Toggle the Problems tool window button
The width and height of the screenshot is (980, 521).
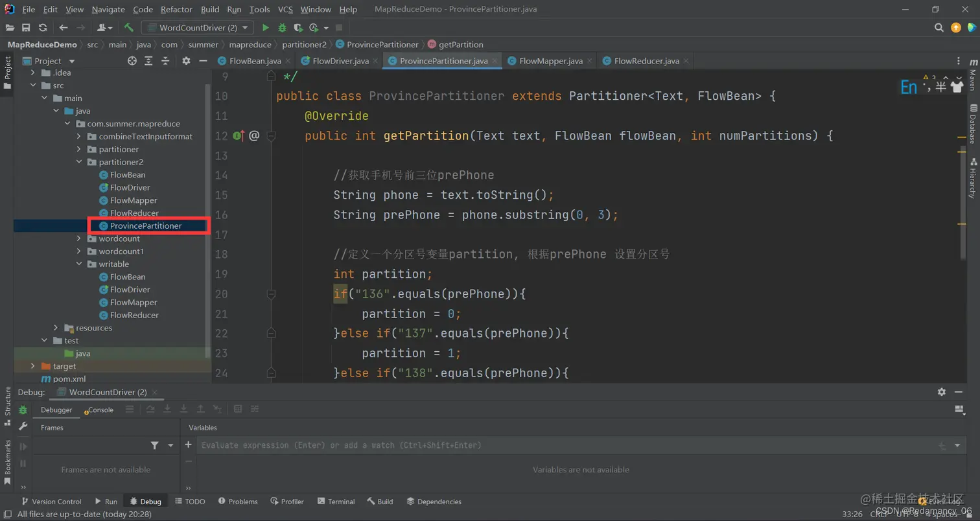tap(238, 502)
